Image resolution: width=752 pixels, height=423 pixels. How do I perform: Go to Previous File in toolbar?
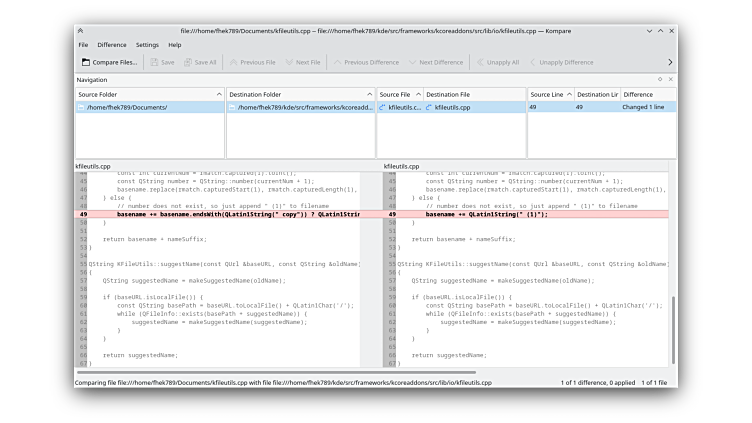pos(251,62)
